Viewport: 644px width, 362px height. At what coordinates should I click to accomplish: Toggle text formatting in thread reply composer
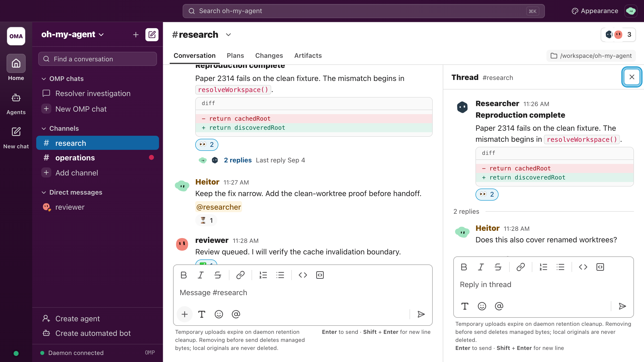click(465, 306)
